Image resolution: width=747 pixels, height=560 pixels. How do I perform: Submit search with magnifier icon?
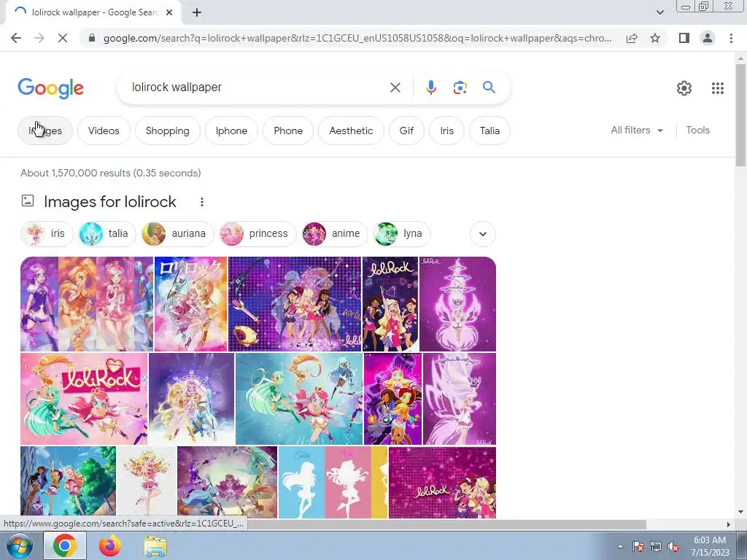(x=489, y=87)
